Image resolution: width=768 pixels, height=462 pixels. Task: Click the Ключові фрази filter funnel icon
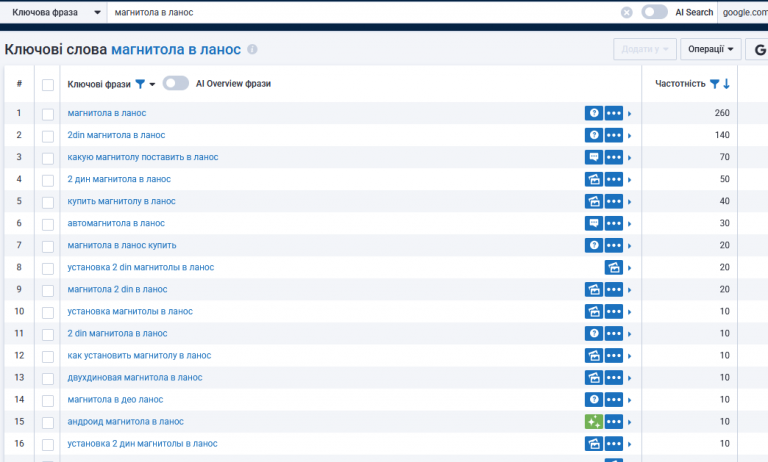(140, 84)
